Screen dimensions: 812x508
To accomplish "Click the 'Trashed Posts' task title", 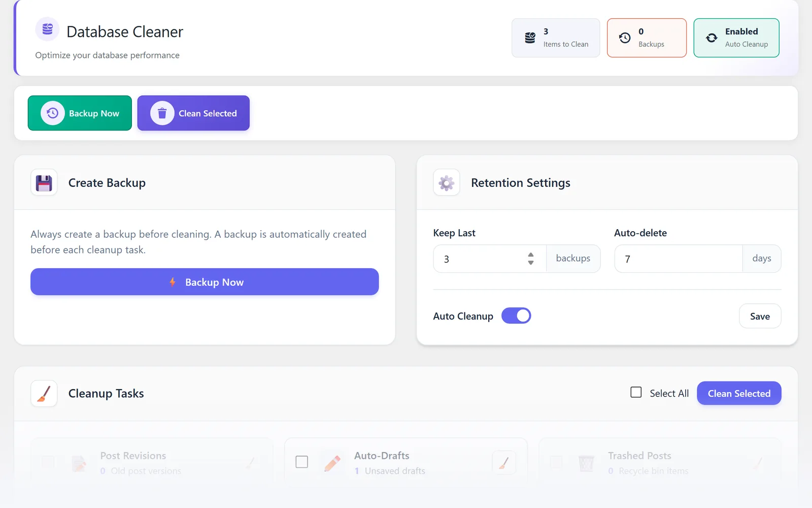I will click(639, 456).
